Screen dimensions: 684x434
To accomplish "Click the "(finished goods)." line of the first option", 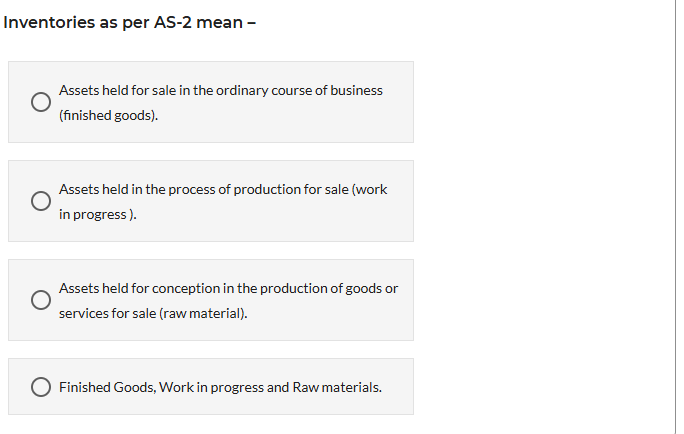I will 108,115.
